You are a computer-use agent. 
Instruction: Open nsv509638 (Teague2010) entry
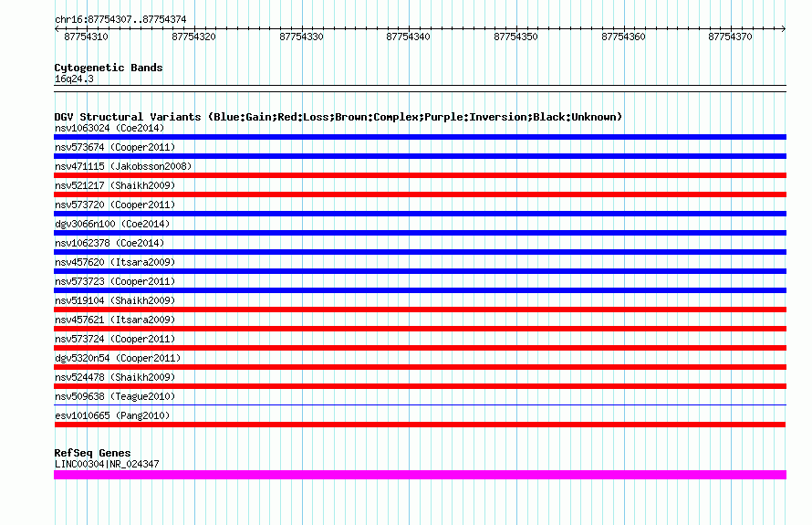pos(115,396)
